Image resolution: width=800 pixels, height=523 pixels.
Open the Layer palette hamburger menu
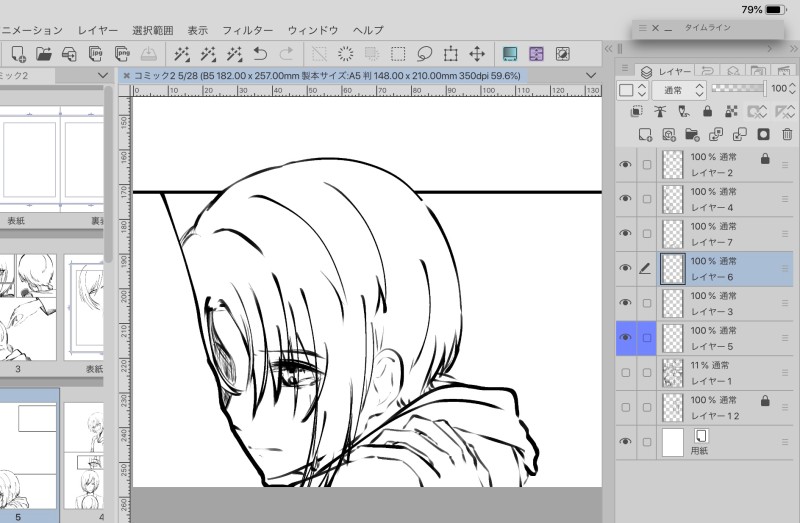coord(625,68)
